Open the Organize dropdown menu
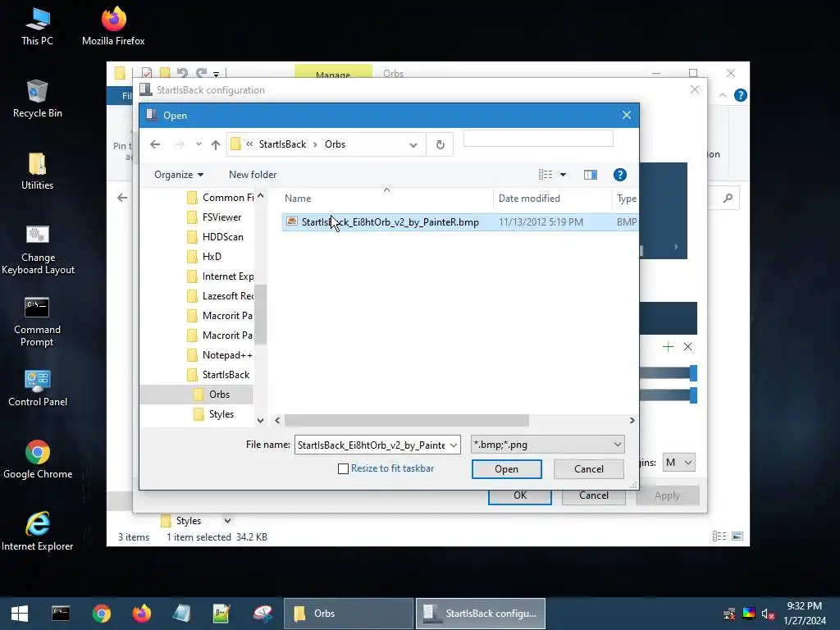 pyautogui.click(x=178, y=175)
